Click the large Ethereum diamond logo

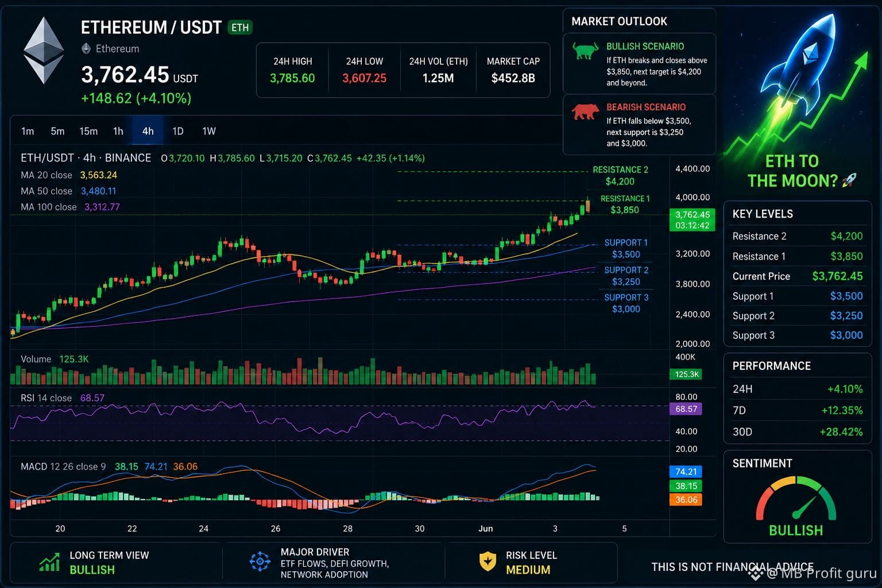click(x=44, y=51)
